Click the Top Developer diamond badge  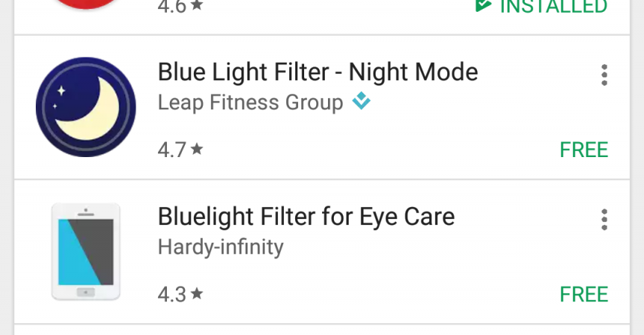[x=362, y=100]
